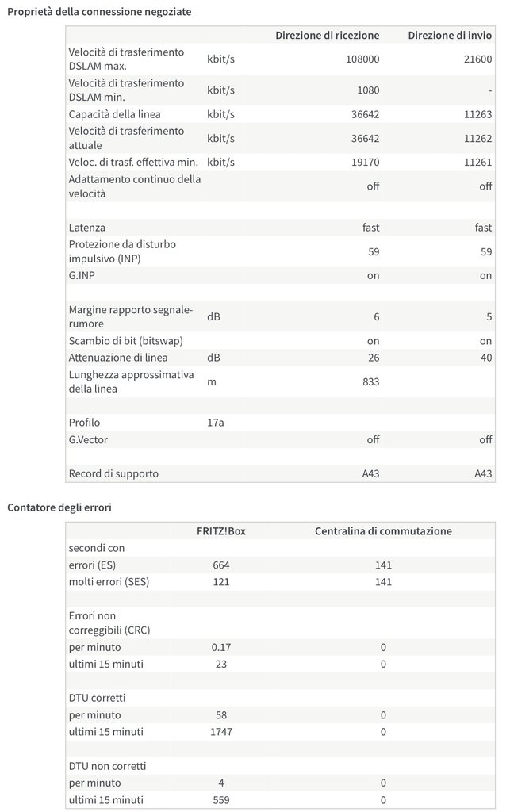Click the profile value 17a

[x=216, y=423]
